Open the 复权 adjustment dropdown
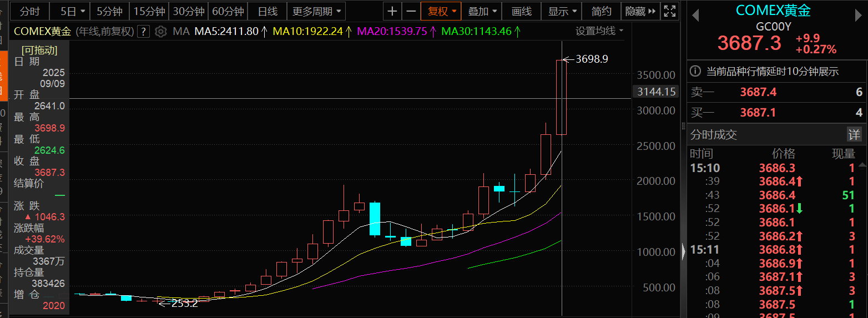Screen dimensions: 868x318 441,11
